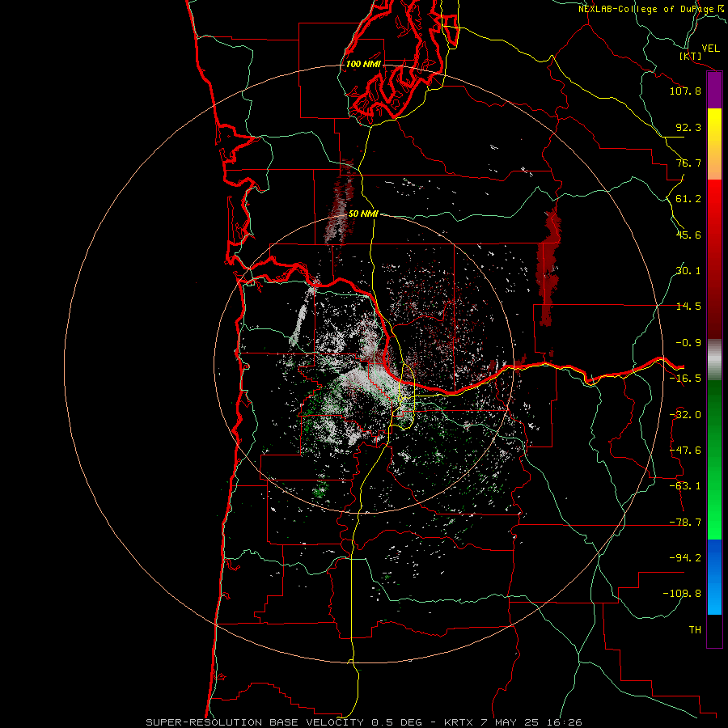The image size is (728, 728).
Task: Select the 14.5 velocity scale value
Action: pos(688,307)
